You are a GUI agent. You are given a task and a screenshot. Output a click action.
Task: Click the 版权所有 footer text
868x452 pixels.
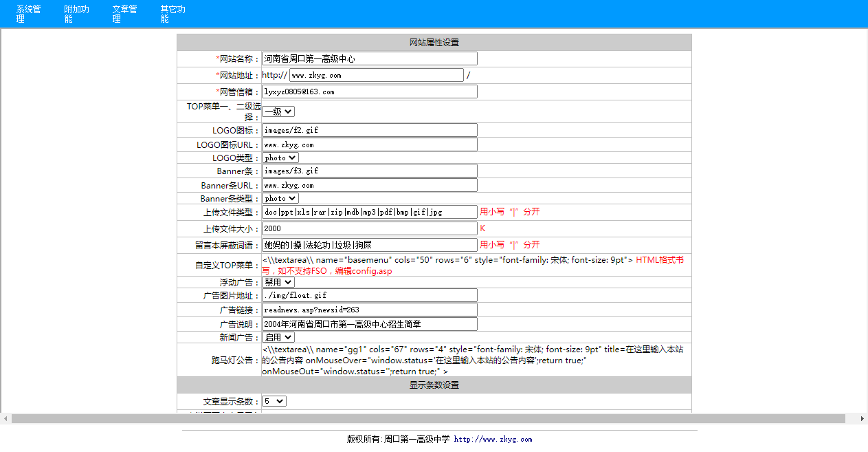pos(398,439)
